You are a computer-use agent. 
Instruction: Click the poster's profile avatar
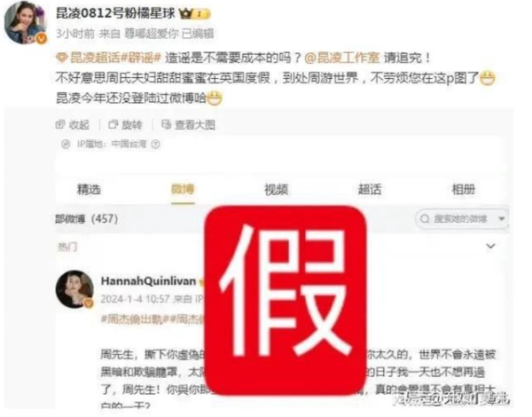tap(26, 22)
